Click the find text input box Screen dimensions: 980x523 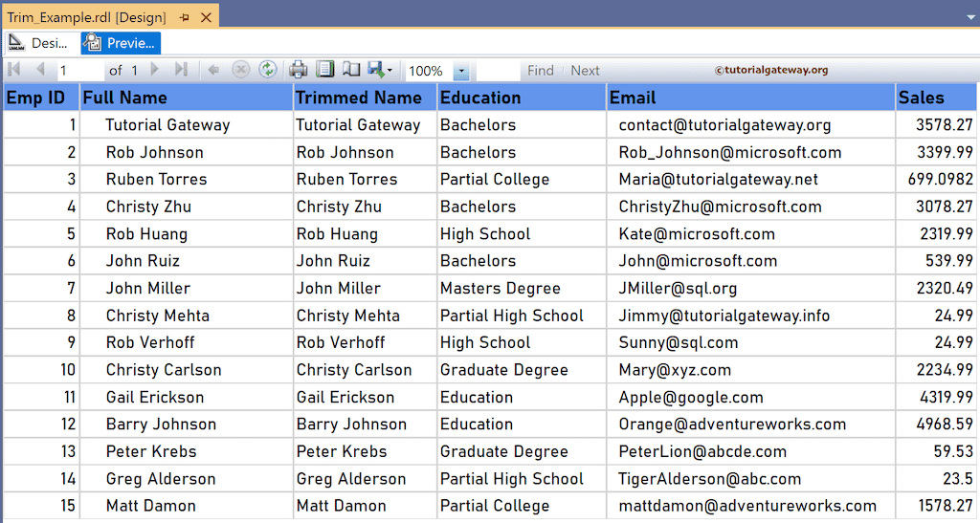tap(498, 71)
